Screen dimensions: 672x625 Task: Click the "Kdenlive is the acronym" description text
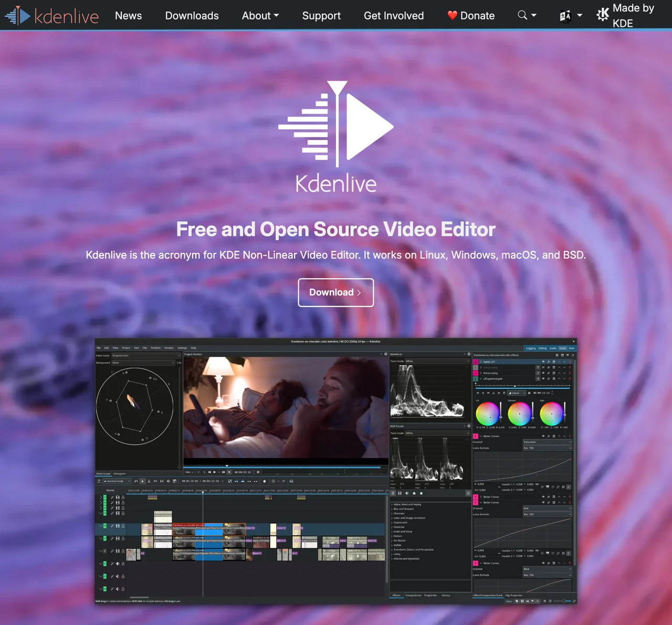[x=336, y=255]
